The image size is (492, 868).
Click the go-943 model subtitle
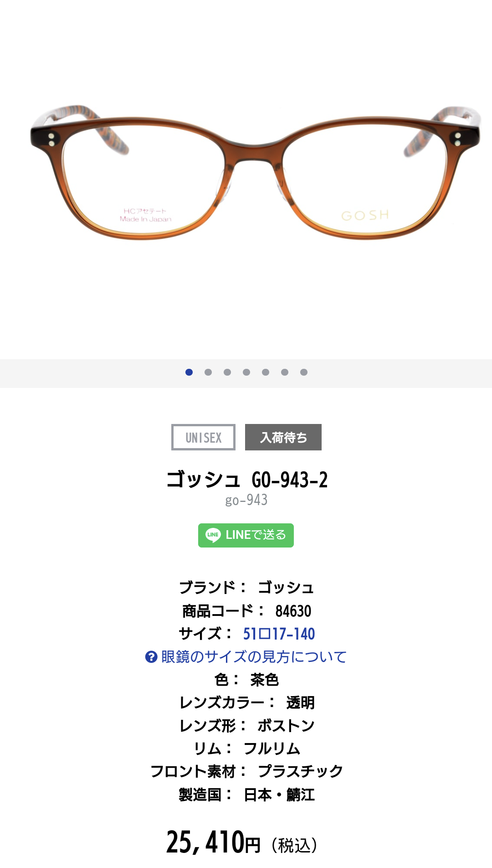pos(246,500)
